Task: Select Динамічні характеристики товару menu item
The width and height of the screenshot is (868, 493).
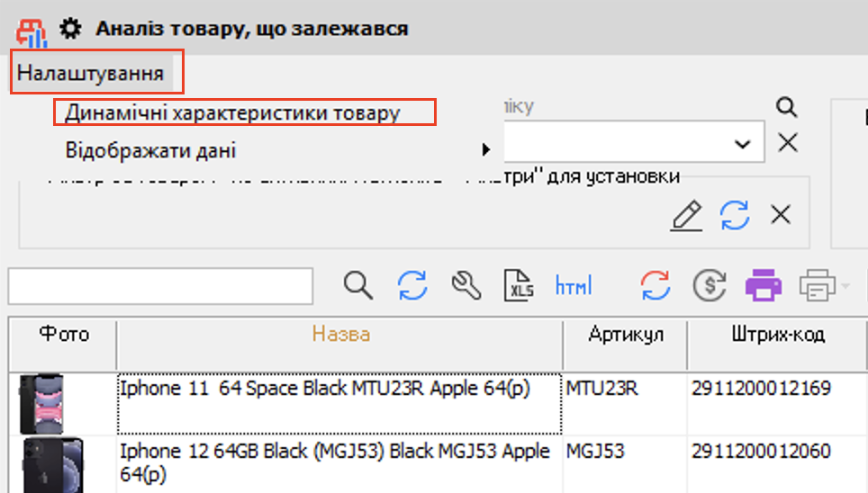Action: (232, 113)
